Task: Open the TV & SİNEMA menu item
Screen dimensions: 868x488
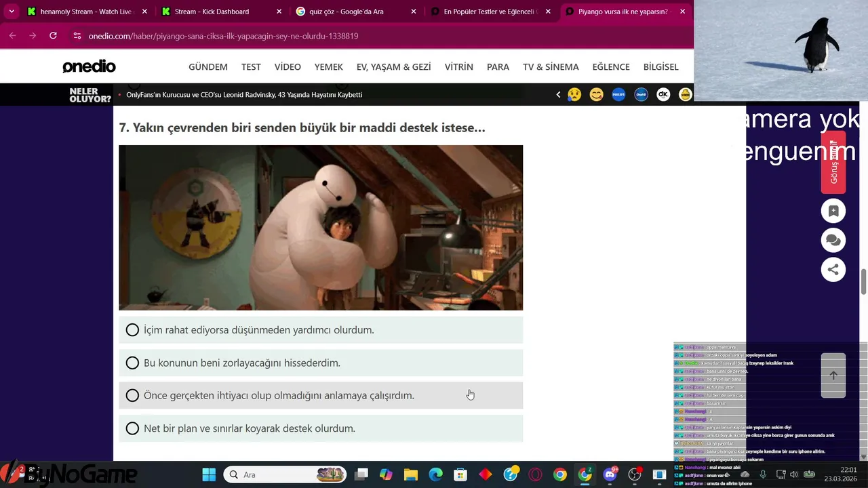Action: click(551, 66)
